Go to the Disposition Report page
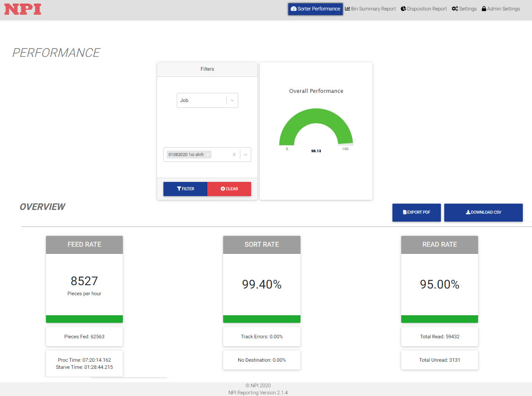The image size is (532, 396). 427,9
